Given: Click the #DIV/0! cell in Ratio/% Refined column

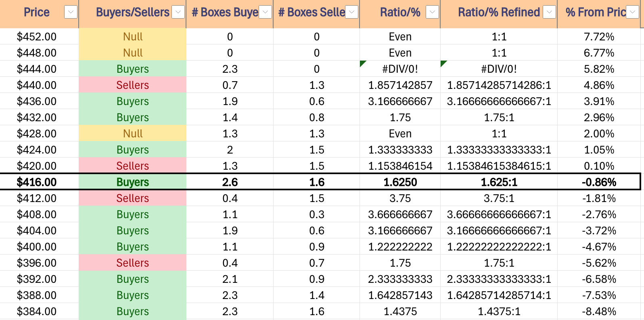Looking at the screenshot, I should coord(499,69).
